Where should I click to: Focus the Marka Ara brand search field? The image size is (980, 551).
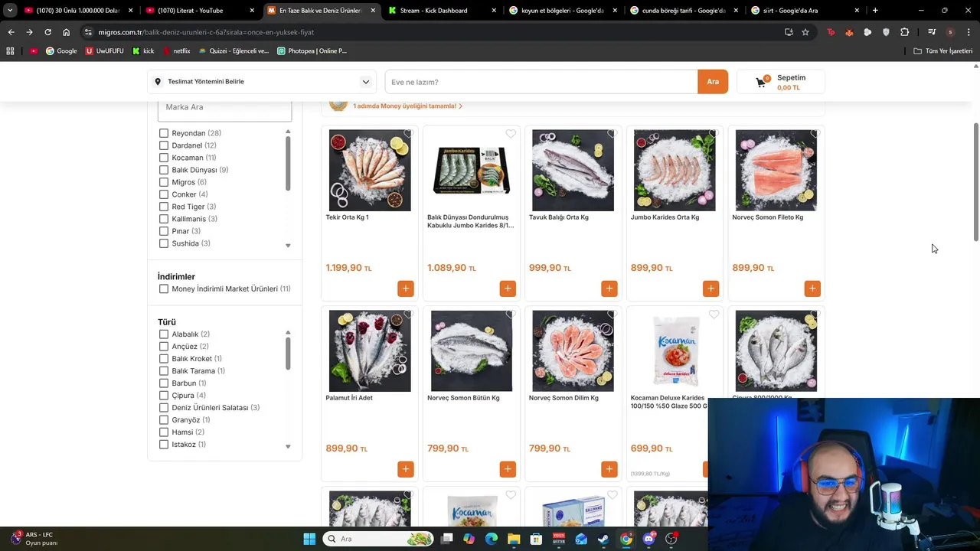pos(224,108)
